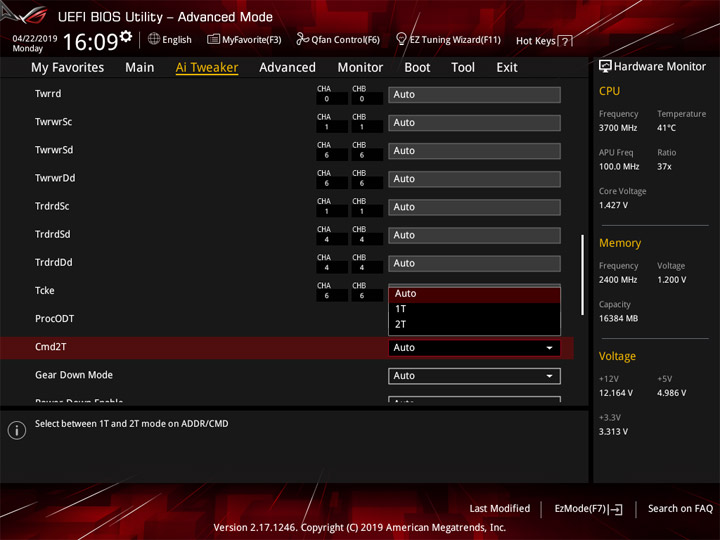Choose 2T in the Cmd2T option list
The image size is (720, 540).
(x=474, y=325)
